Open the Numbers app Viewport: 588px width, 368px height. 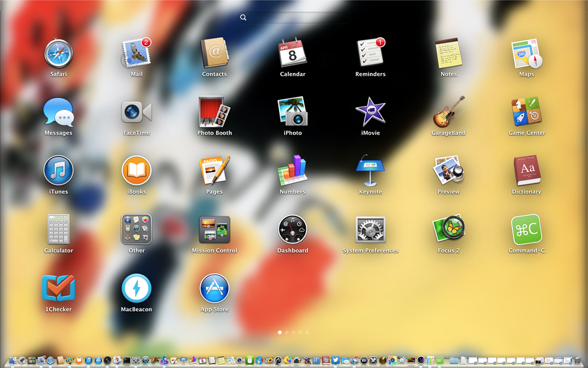pos(292,171)
